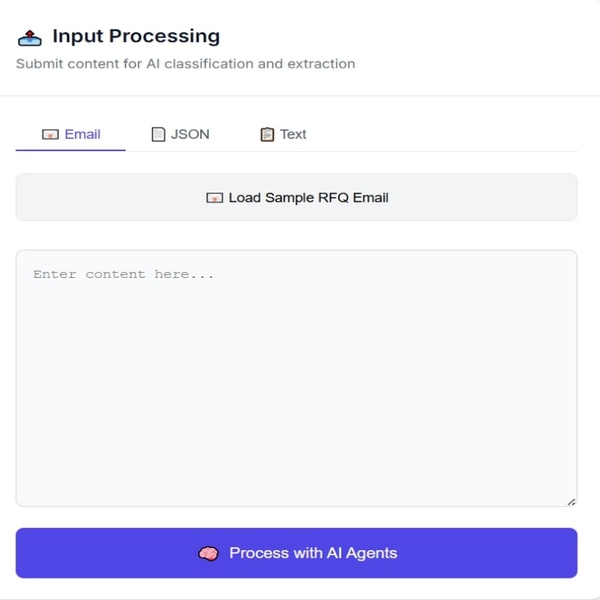Click the document icon on JSON tab
Image resolution: width=600 pixels, height=600 pixels.
158,134
